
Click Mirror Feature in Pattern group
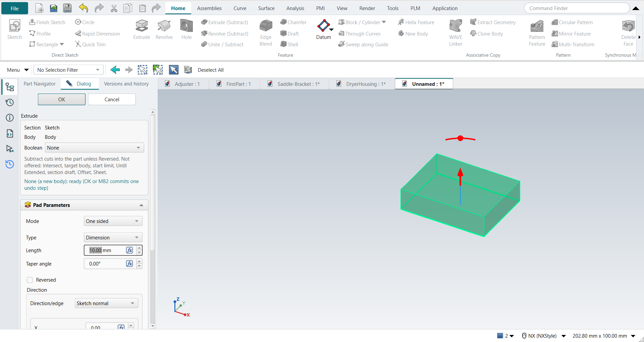571,34
